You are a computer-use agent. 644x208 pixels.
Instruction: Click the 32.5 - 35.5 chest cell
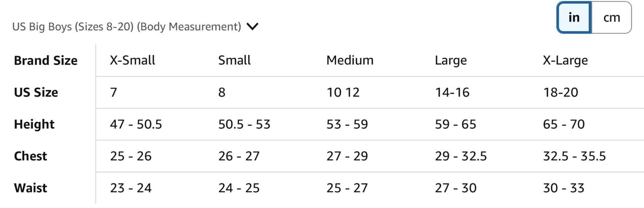click(x=574, y=156)
